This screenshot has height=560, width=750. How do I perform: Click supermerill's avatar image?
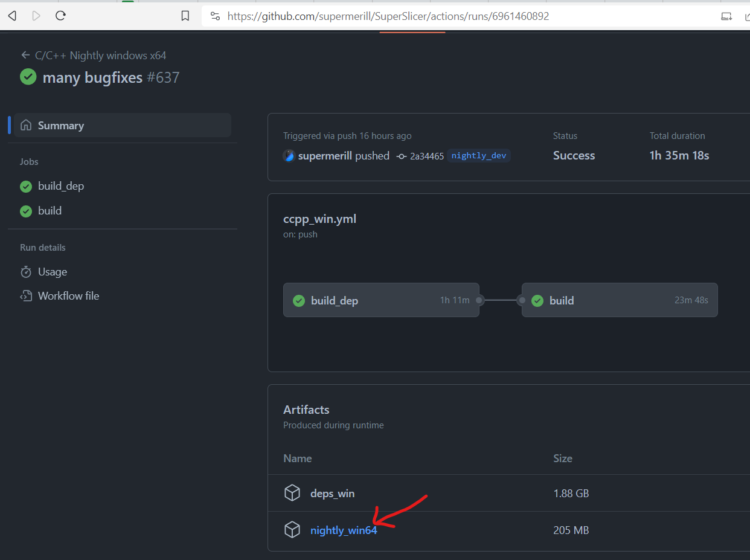pyautogui.click(x=289, y=155)
